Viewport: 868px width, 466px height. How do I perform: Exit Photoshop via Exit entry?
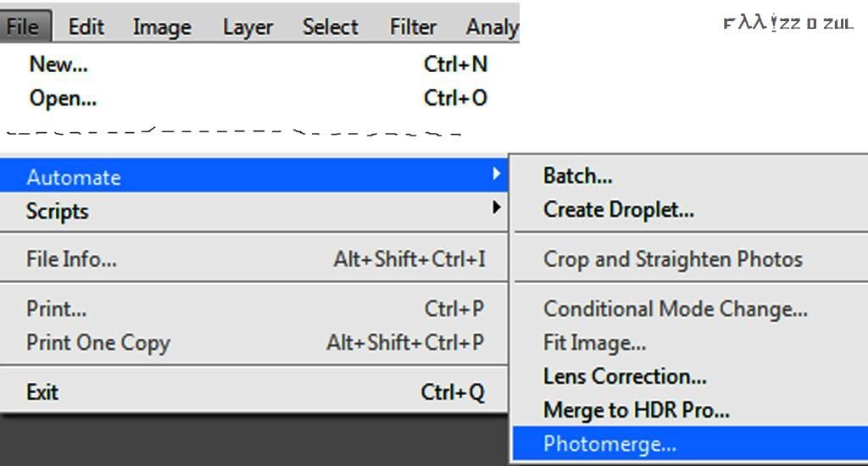(254, 391)
